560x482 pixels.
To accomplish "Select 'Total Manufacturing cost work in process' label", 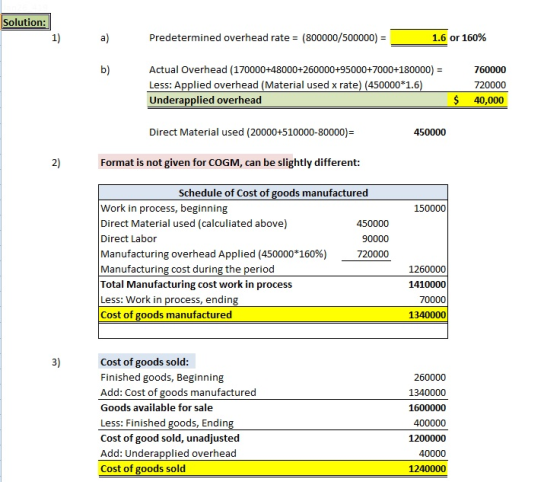I will click(196, 285).
